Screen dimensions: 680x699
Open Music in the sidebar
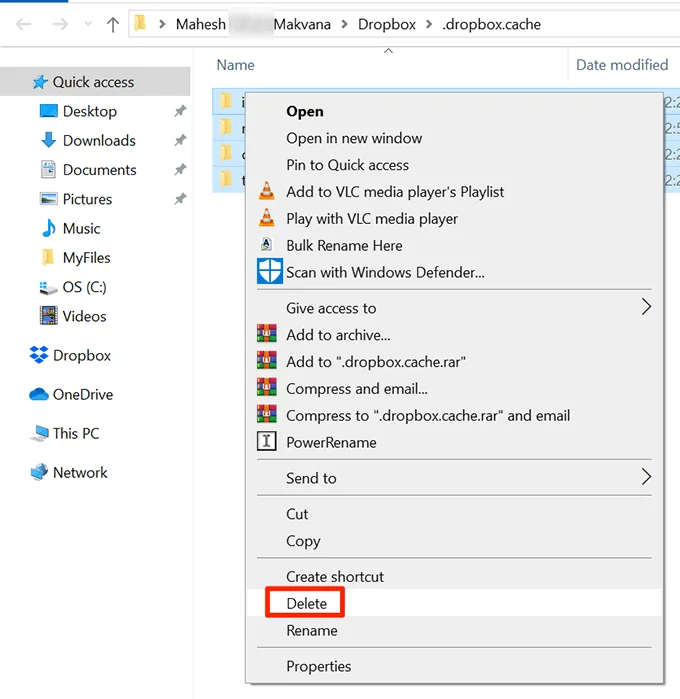[82, 228]
